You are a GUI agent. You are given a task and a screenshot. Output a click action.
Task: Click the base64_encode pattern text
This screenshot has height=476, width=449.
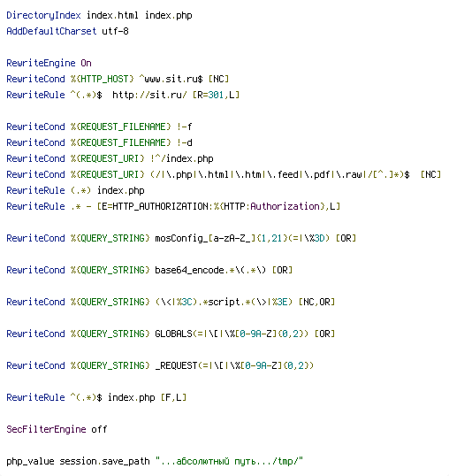point(189,270)
